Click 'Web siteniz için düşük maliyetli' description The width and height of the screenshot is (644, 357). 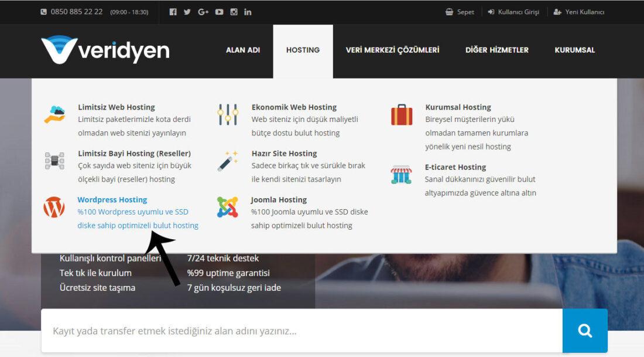click(305, 119)
